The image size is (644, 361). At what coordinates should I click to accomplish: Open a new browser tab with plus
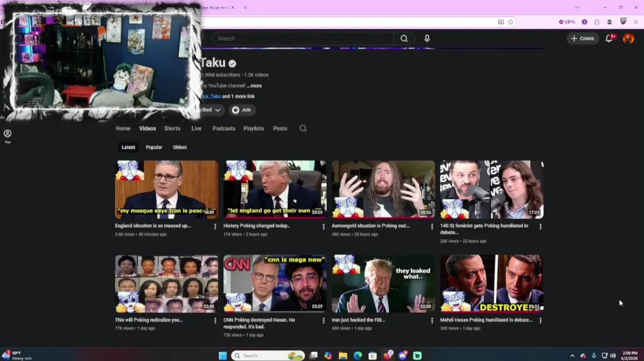[245, 8]
